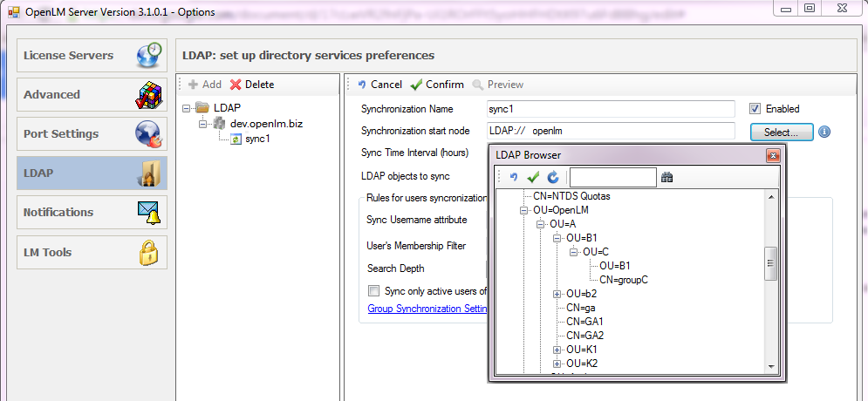Screen dimensions: 868x401
Task: Select the sync1 node in the tree
Action: 257,139
